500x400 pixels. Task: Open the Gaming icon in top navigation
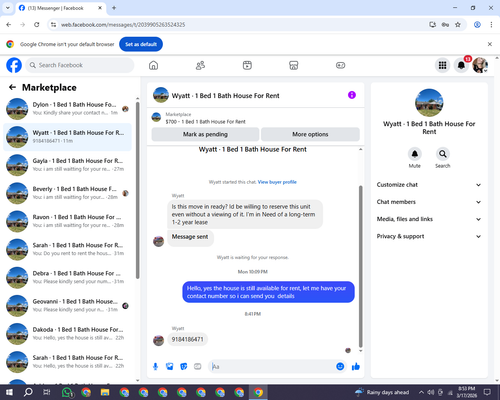[x=340, y=65]
